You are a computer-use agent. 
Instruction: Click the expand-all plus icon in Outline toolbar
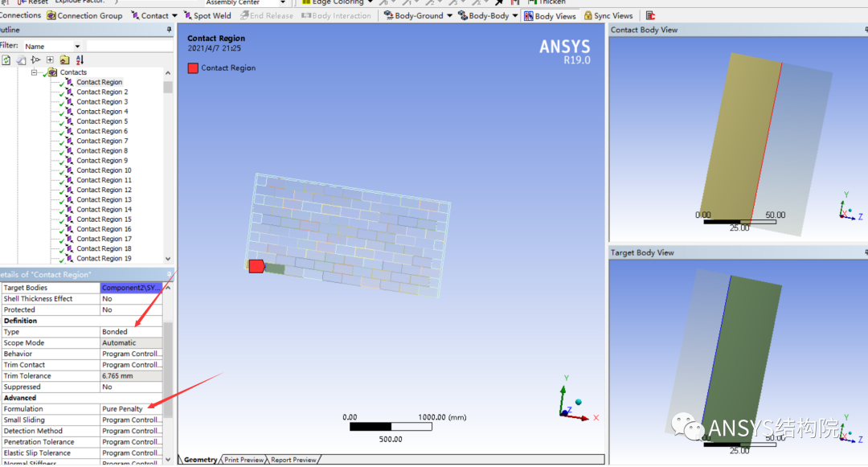click(50, 59)
